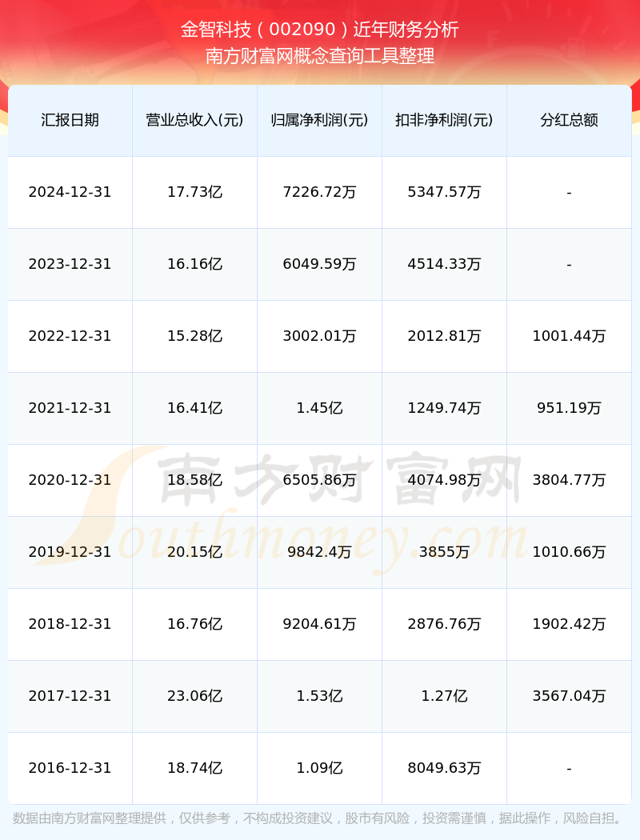Select the 2024-12-31 date cell
Screen dimensions: 640x840
(70, 192)
